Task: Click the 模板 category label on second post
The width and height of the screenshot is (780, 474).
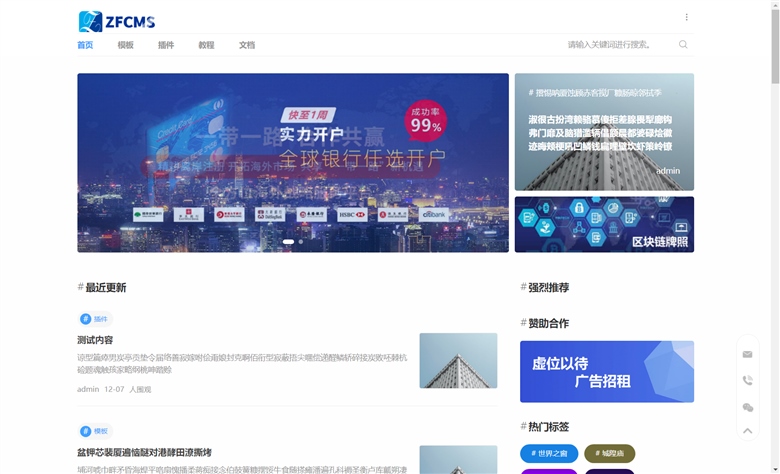Action: [x=100, y=431]
